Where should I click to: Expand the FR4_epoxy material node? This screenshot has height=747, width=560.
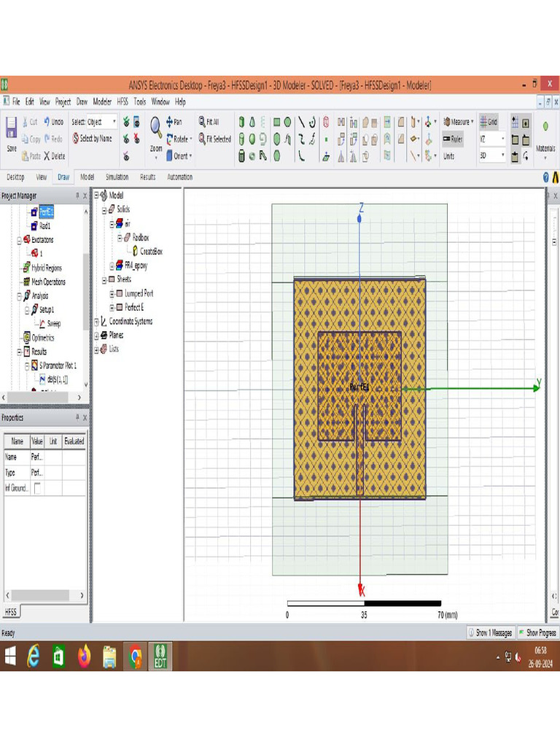[x=112, y=266]
